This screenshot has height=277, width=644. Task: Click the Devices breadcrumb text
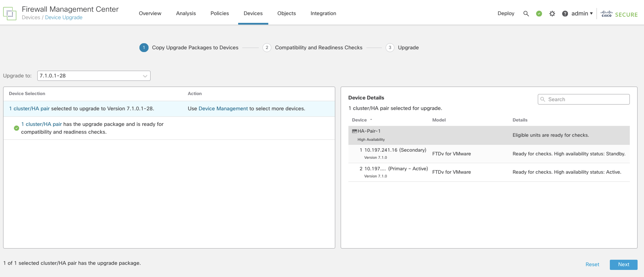(31, 18)
